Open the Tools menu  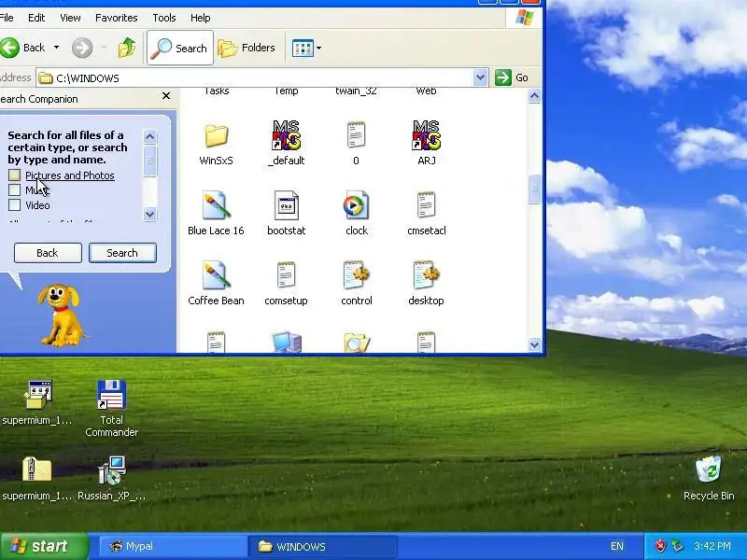pos(164,18)
